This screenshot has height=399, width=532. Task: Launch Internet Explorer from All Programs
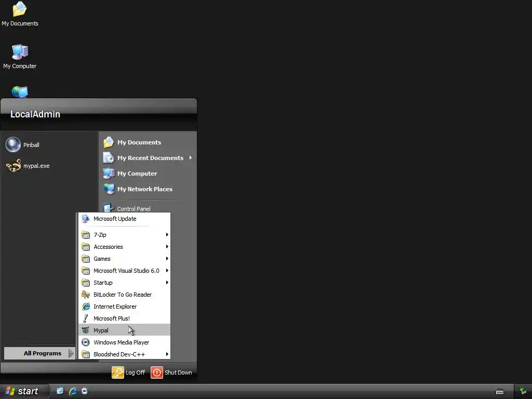point(124,307)
